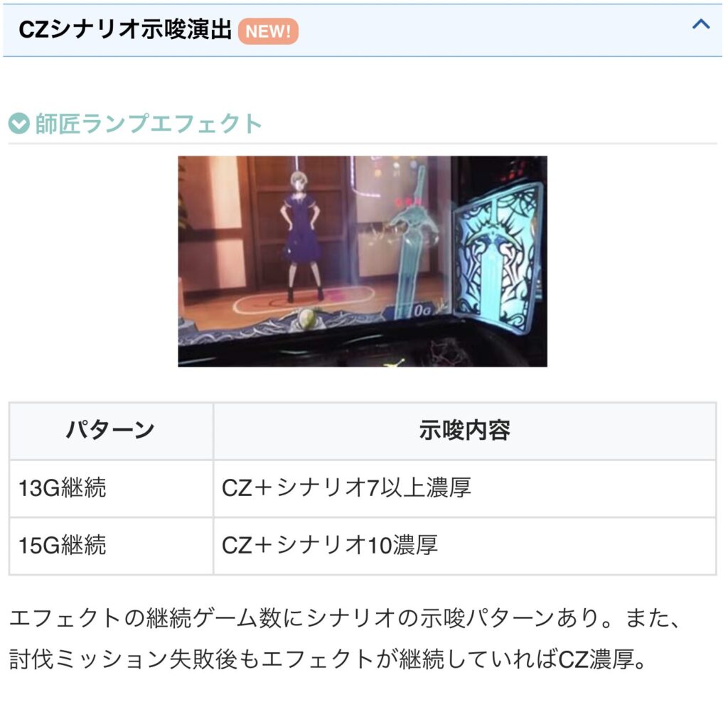The width and height of the screenshot is (728, 702).
Task: Select the 13G継続 table cell
Action: pyautogui.click(x=111, y=489)
